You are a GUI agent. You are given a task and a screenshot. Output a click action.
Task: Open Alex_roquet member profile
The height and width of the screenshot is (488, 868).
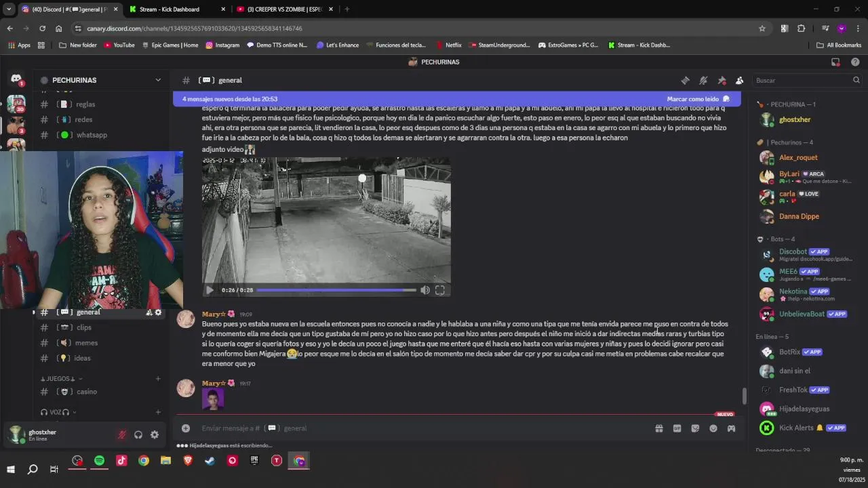coord(807,157)
